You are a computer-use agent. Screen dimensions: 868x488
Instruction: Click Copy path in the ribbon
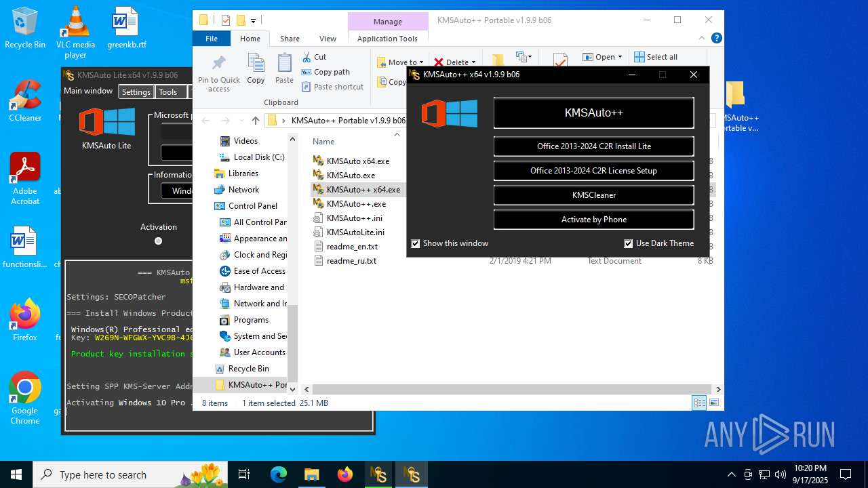325,72
